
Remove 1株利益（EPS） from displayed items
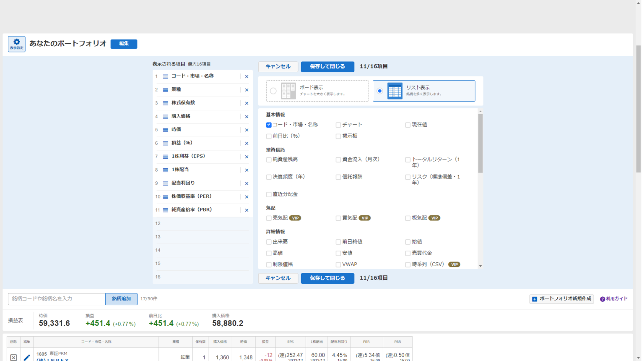coord(247,157)
